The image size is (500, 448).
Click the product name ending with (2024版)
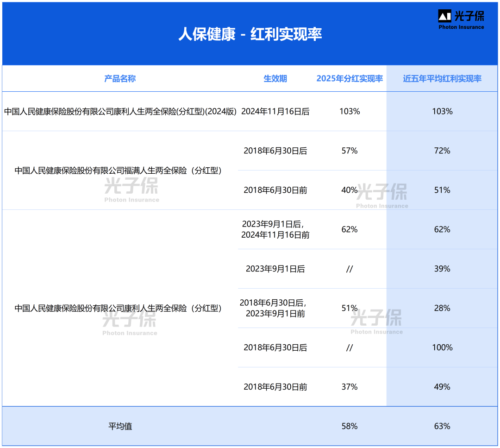click(x=120, y=111)
